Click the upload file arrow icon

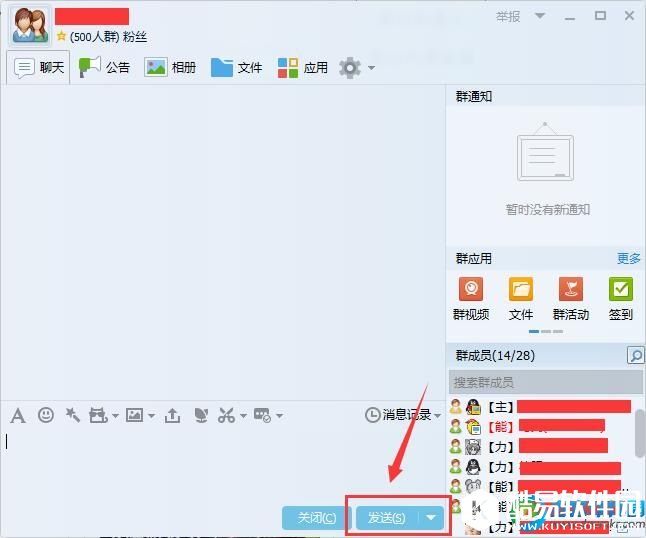(172, 415)
